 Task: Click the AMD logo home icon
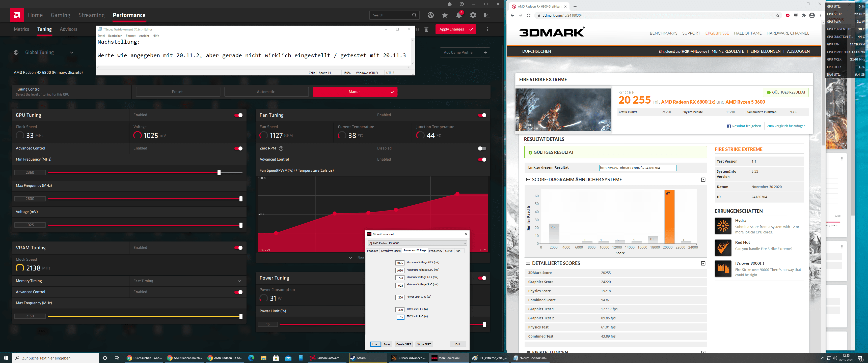click(x=17, y=15)
